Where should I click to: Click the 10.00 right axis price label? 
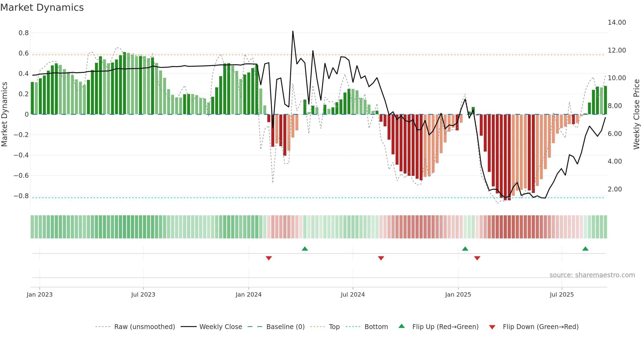tap(617, 78)
